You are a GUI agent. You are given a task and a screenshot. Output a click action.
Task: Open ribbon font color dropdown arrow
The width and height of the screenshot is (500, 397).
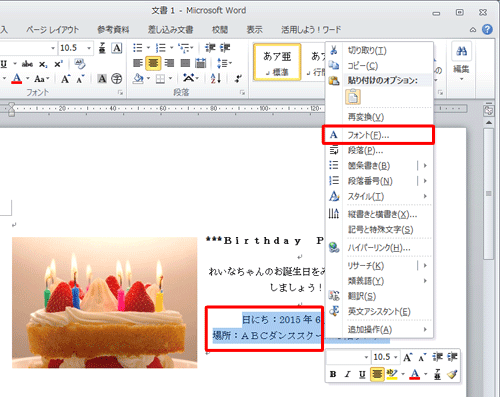click(28, 79)
